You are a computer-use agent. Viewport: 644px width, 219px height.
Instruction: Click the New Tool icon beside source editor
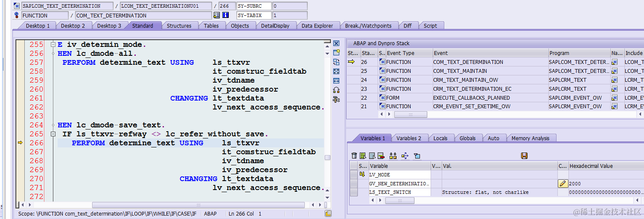[336, 53]
